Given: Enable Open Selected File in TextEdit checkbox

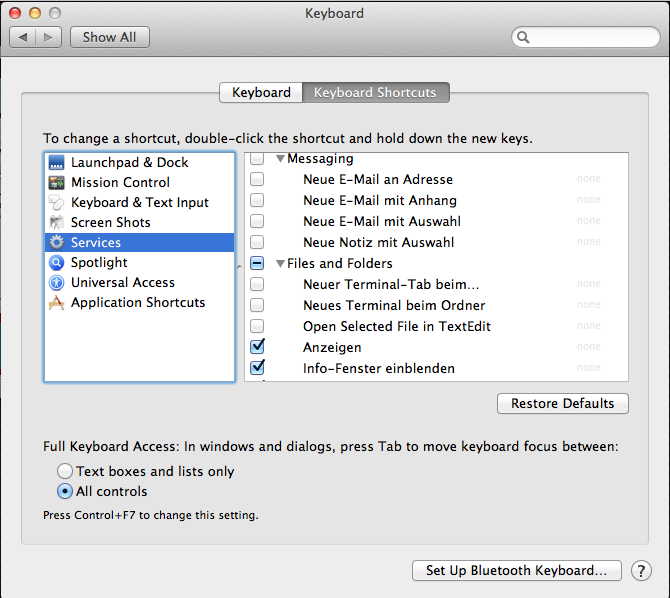Looking at the screenshot, I should [257, 326].
